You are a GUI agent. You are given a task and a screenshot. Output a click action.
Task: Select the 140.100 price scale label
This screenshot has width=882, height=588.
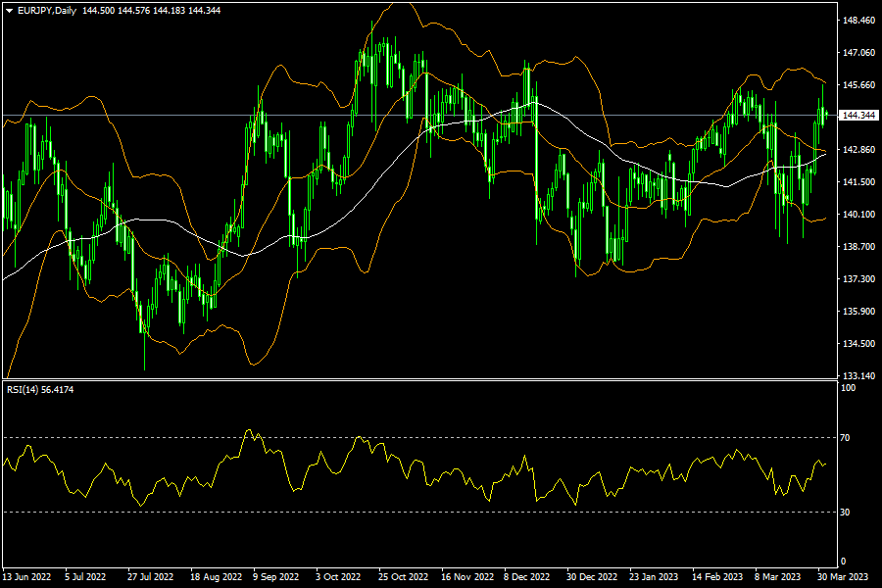[x=858, y=215]
